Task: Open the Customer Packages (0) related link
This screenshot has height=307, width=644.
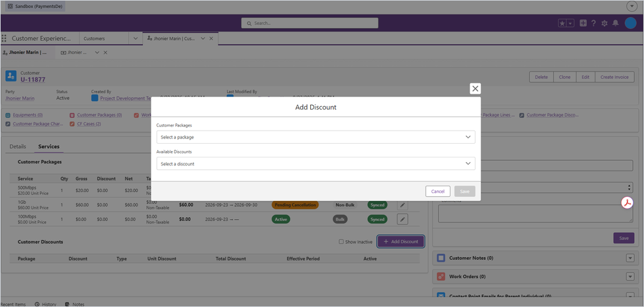Action: (x=100, y=115)
